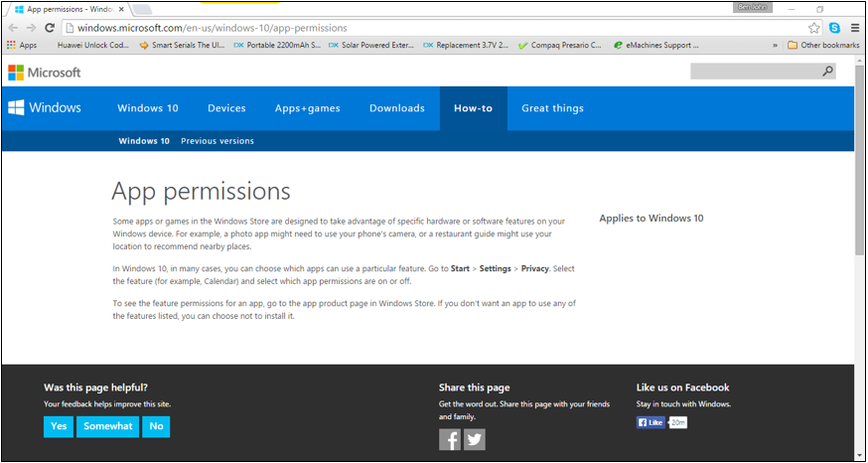Open the How-to navigation tab
The image size is (868, 463).
(x=473, y=108)
